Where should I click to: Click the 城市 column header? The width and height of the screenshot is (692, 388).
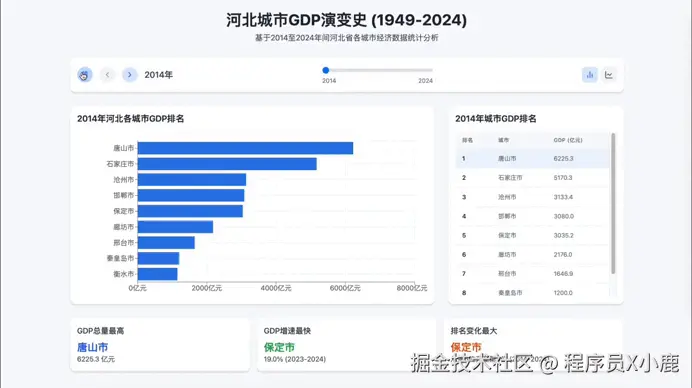504,140
